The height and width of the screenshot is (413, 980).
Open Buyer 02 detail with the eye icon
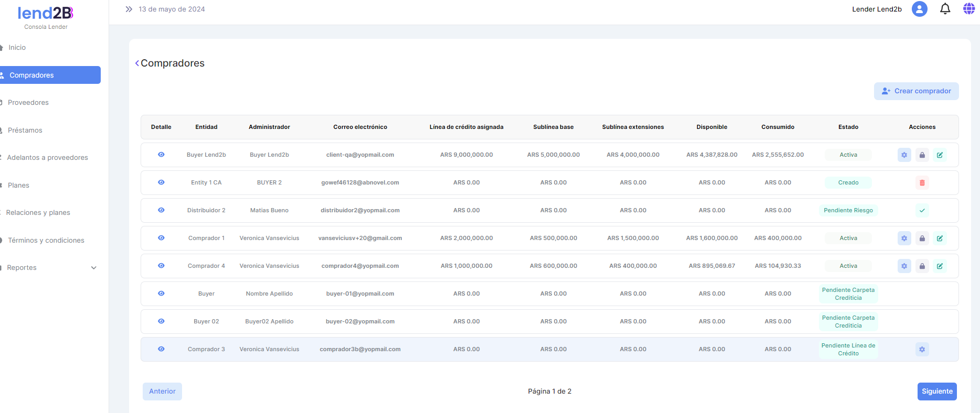[161, 321]
